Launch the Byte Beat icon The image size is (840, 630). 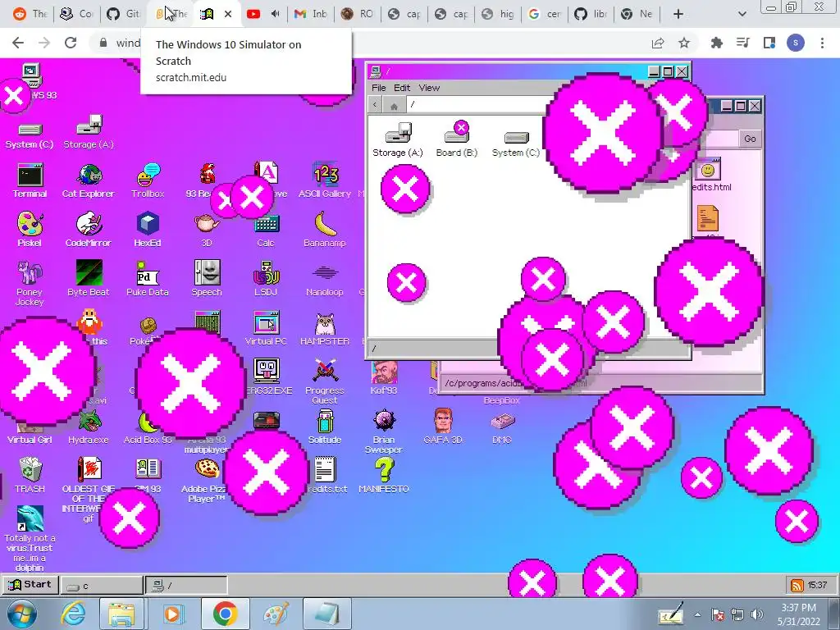click(x=89, y=279)
